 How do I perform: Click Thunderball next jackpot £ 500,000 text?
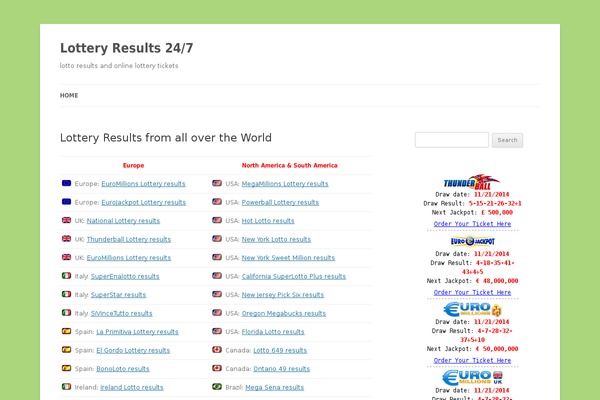(497, 212)
